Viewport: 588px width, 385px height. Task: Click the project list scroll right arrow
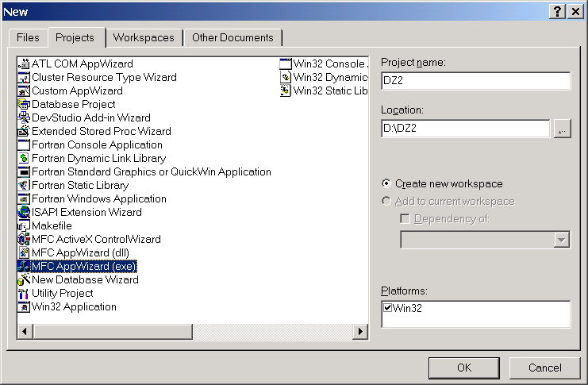(x=360, y=331)
